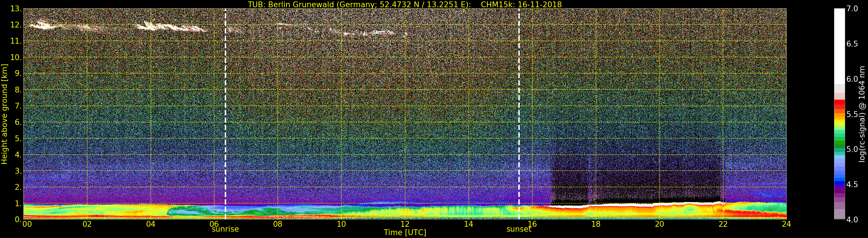Click the '00' tick on the time axis
The width and height of the screenshot is (868, 238).
(x=27, y=224)
